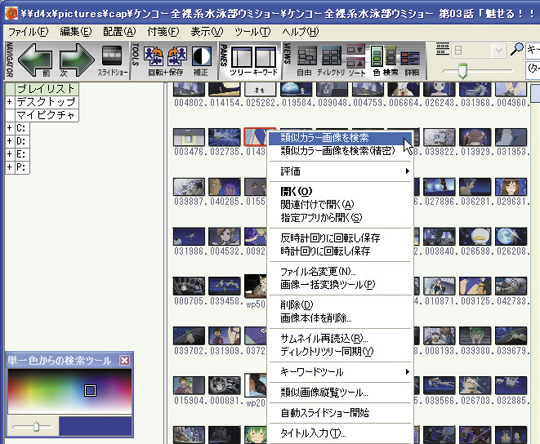540x444 pixels.
Task: Choose 類似カラー画像を検索(精密)
Action: click(340, 151)
